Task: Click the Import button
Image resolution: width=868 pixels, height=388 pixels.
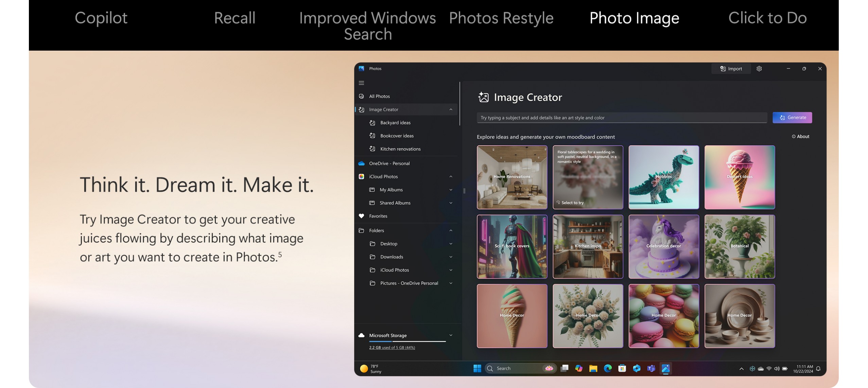Action: coord(731,69)
